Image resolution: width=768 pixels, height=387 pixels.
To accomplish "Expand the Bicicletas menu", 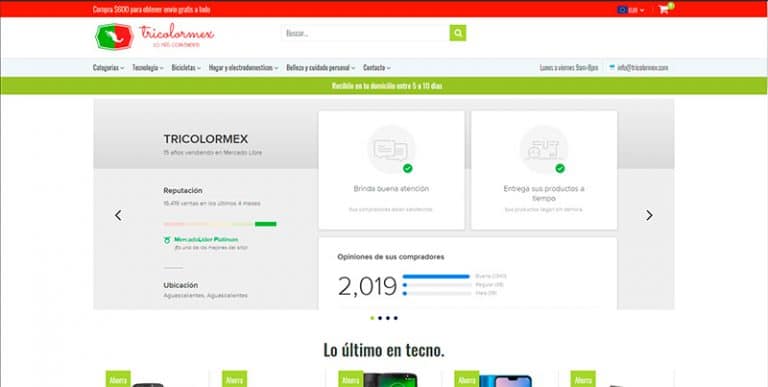I will [186, 68].
